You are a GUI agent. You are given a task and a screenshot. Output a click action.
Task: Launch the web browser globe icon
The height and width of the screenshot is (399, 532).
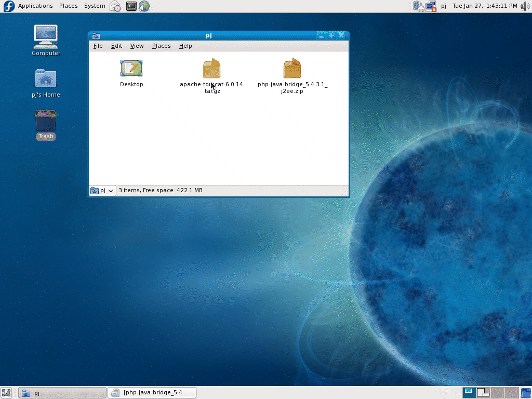144,6
